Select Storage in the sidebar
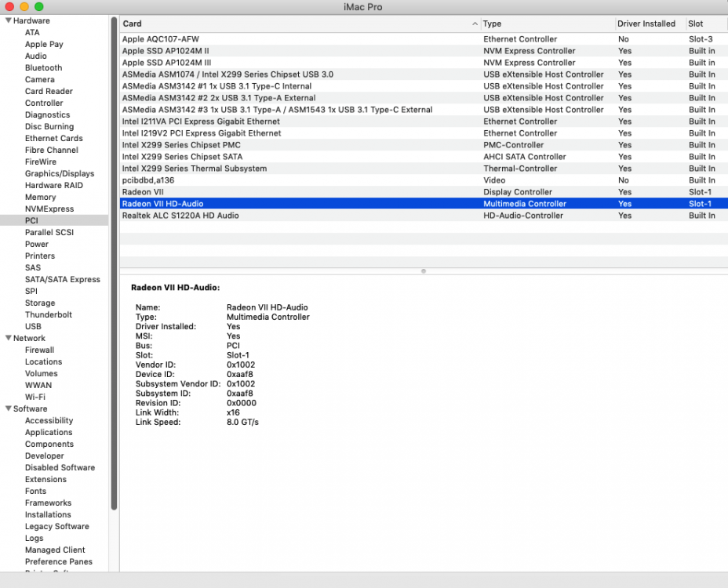This screenshot has height=588, width=728. click(x=40, y=303)
